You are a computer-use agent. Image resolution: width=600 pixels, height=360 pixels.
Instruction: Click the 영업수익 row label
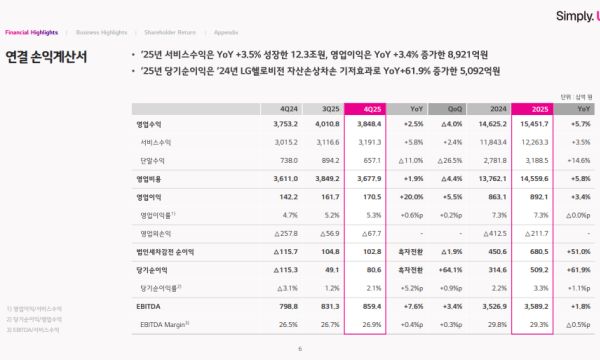tap(149, 124)
